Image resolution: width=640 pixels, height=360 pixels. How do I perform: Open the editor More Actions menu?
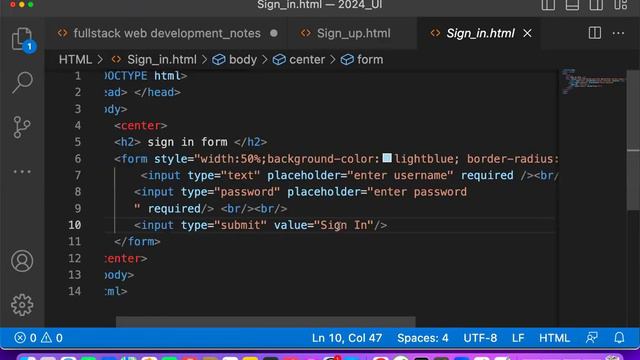tap(618, 33)
